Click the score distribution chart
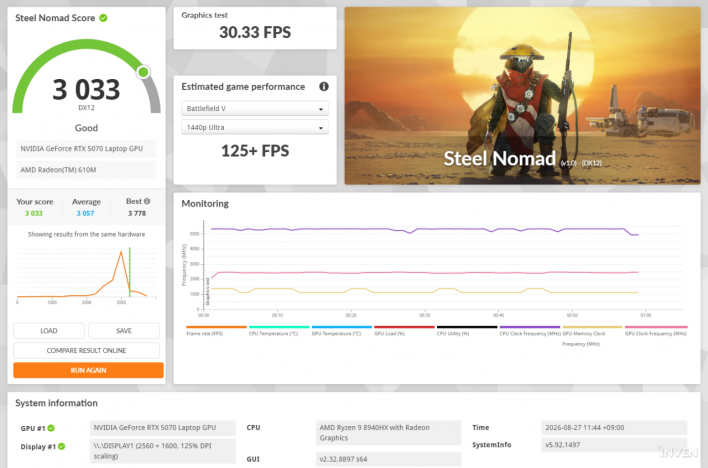This screenshot has height=468, width=708. pyautogui.click(x=86, y=274)
